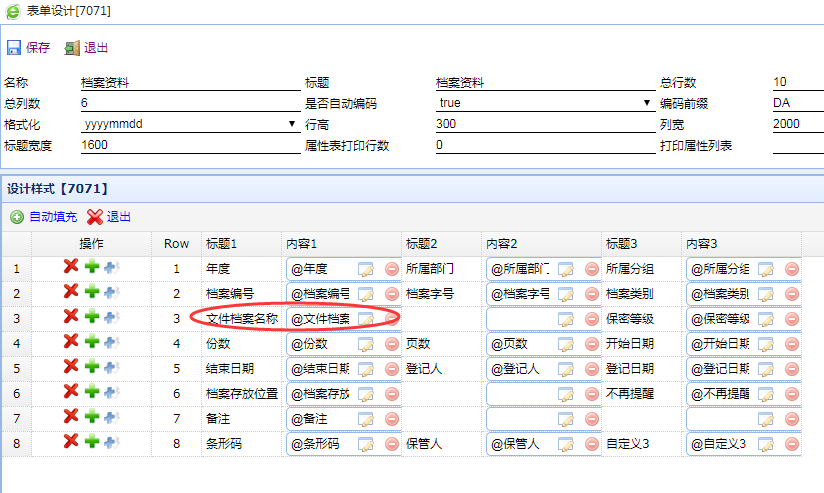Click red minus icon for @登记人 field
This screenshot has height=493, width=824.
coord(591,368)
